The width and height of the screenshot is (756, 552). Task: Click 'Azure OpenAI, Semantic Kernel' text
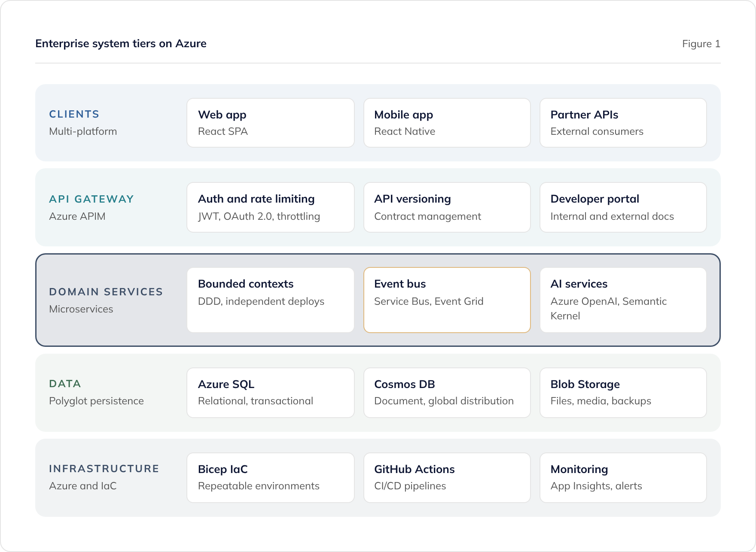point(609,309)
